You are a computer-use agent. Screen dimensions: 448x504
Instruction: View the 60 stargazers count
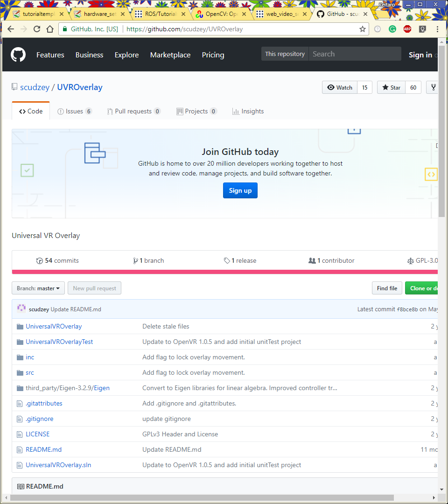click(x=413, y=87)
